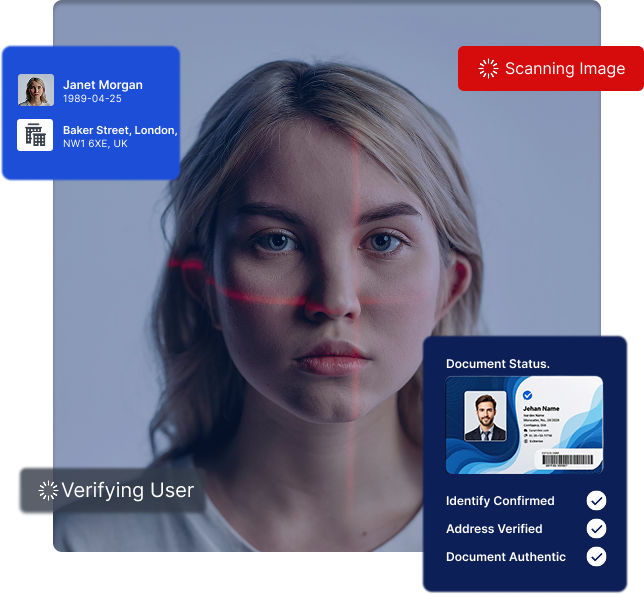The image size is (644, 594).
Task: Click the Verifying User status badge
Action: [x=111, y=490]
